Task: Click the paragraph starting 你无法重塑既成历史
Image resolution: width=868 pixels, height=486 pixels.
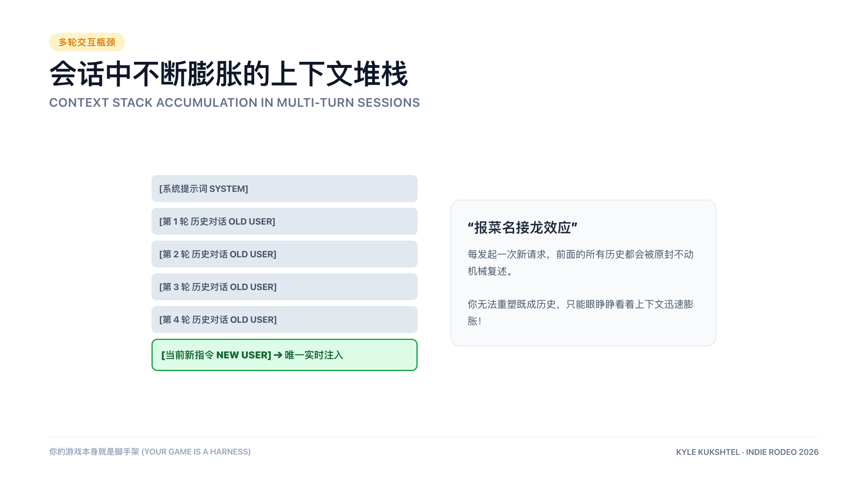Action: click(x=581, y=313)
